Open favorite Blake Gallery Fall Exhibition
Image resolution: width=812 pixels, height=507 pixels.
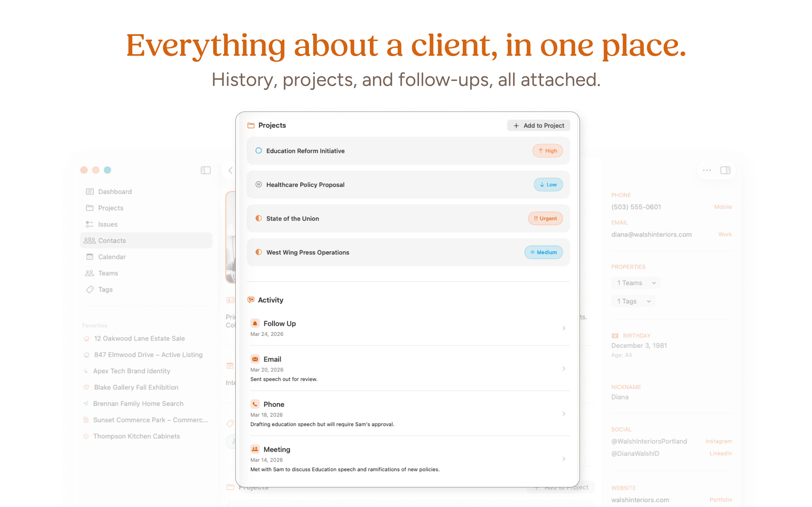(x=136, y=387)
